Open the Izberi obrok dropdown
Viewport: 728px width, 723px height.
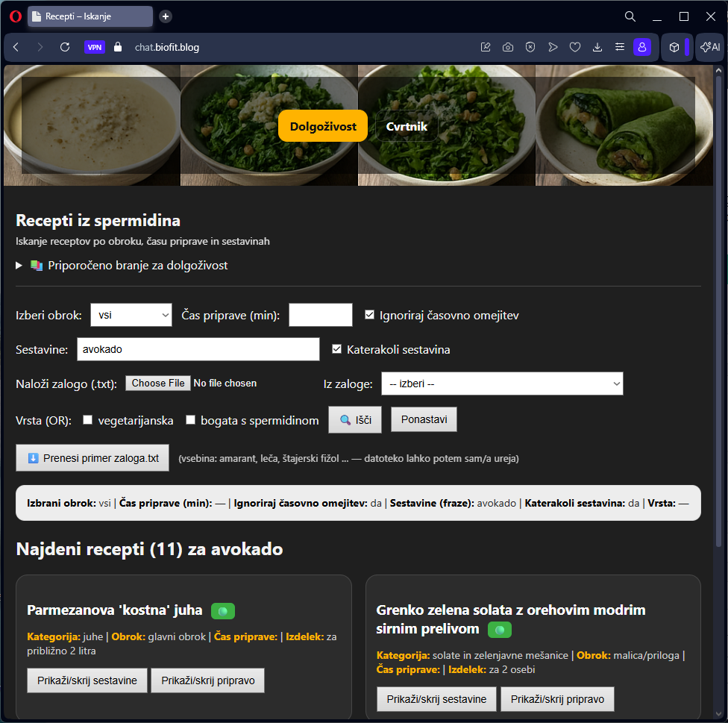[131, 315]
